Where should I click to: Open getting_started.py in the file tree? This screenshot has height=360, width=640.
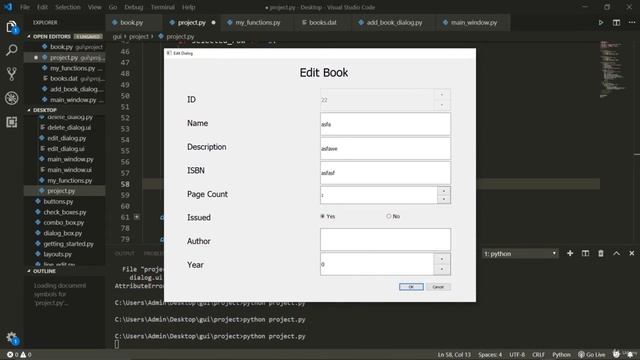click(x=69, y=244)
